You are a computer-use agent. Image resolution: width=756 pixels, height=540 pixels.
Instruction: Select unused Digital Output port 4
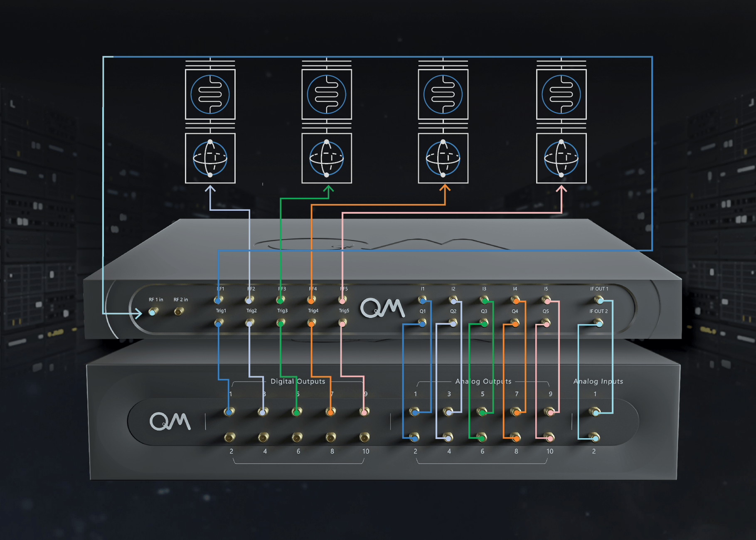pos(263,437)
